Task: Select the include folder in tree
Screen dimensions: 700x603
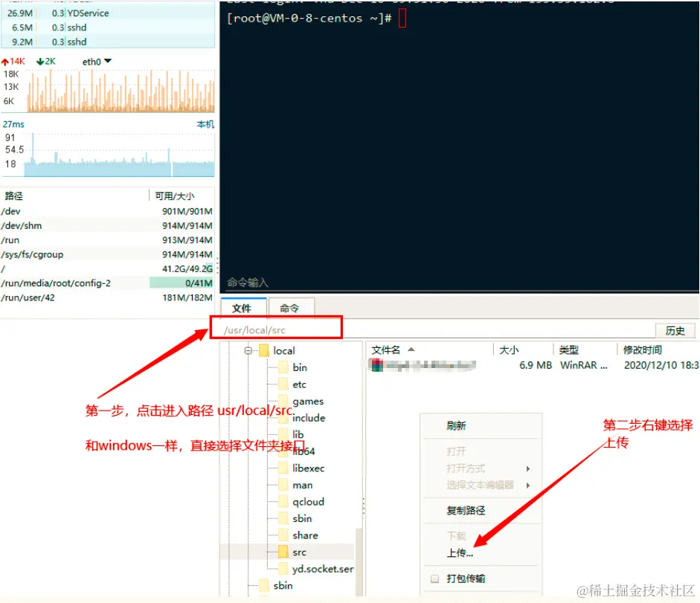Action: click(x=309, y=418)
